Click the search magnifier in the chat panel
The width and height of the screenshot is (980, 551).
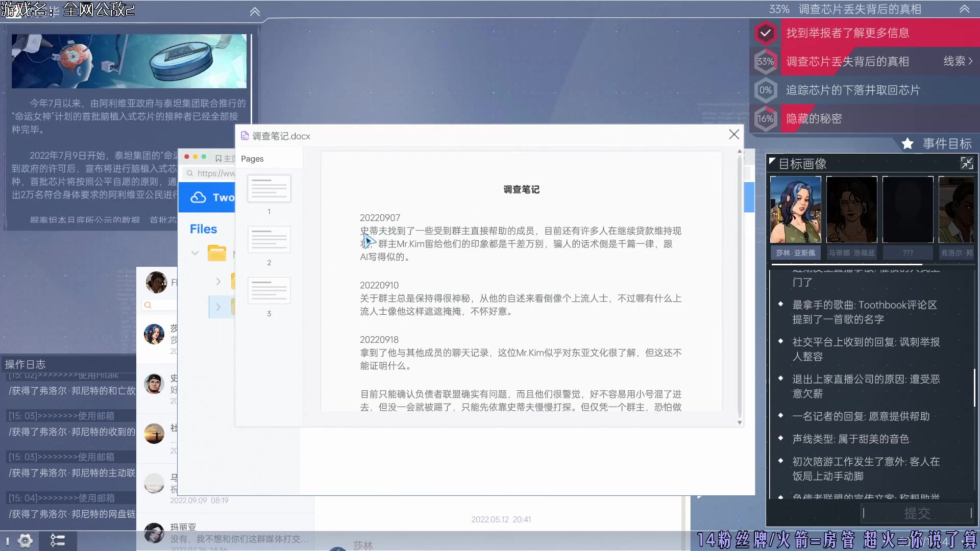click(x=147, y=305)
